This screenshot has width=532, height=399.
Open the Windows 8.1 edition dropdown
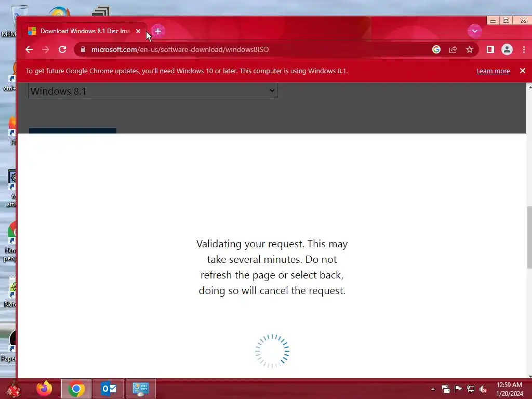tap(153, 91)
